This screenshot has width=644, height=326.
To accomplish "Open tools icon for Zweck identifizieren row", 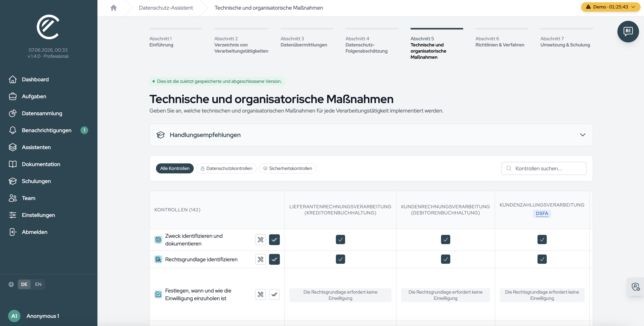I will coord(261,240).
